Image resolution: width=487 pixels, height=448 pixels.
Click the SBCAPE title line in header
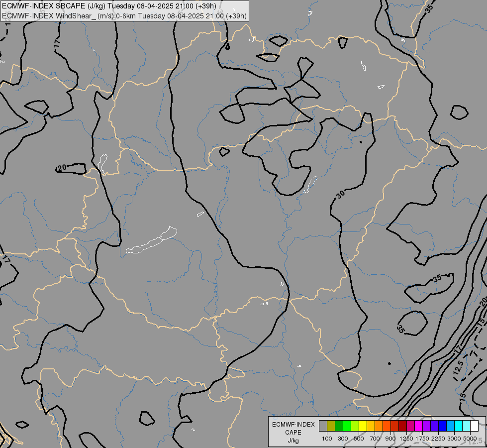pos(109,6)
